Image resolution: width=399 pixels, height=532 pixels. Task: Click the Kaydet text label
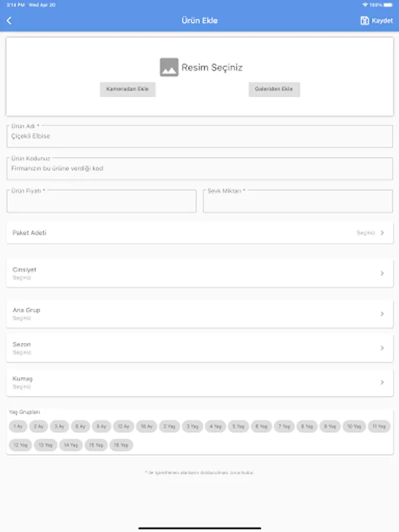[382, 21]
